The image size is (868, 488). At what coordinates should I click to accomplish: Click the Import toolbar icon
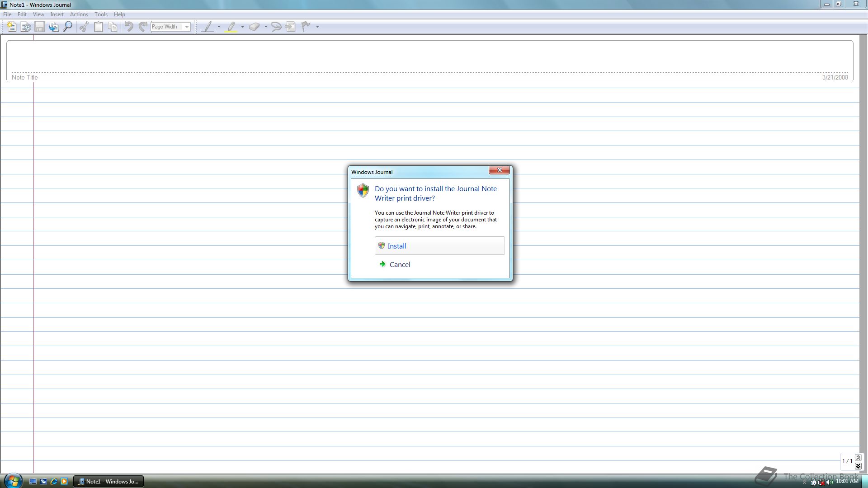[x=54, y=27]
